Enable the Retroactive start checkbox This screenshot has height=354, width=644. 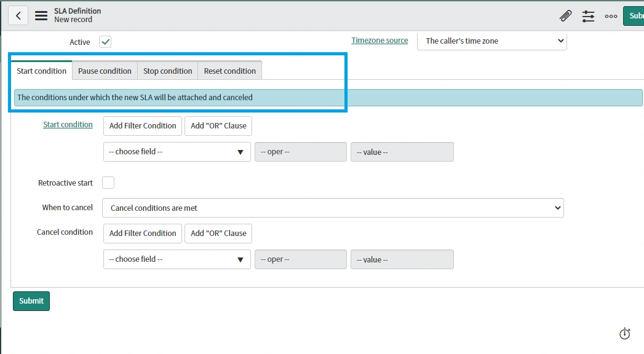pos(108,183)
